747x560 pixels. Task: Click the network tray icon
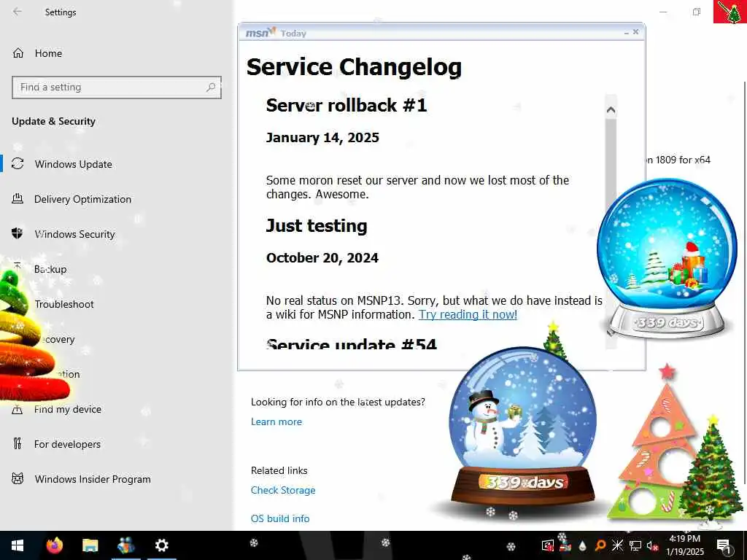coord(635,545)
